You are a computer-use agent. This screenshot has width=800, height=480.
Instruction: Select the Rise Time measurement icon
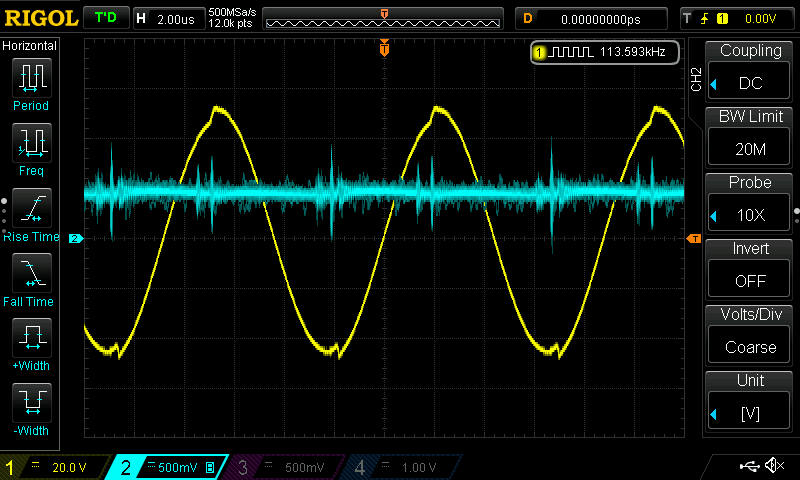pos(32,208)
